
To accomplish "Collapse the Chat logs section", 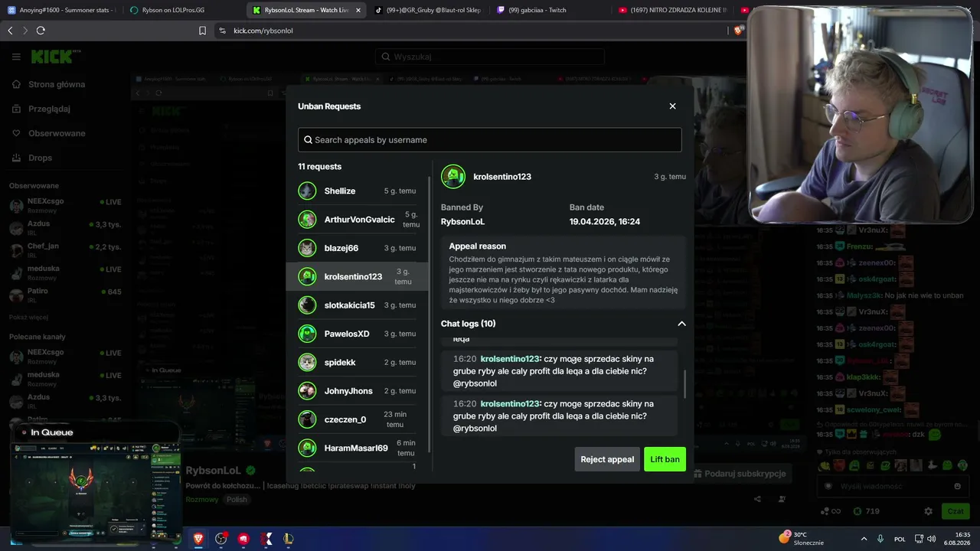I will coord(681,324).
